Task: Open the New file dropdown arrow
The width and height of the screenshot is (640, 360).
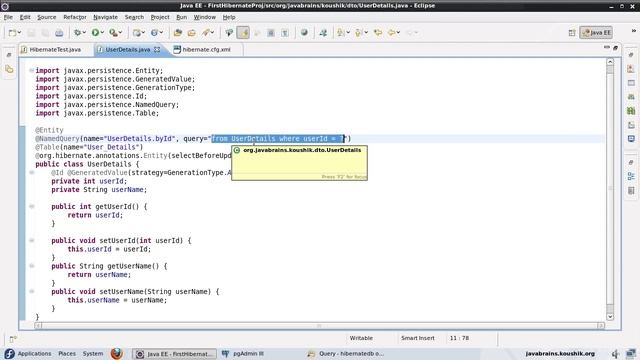Action: 19,33
